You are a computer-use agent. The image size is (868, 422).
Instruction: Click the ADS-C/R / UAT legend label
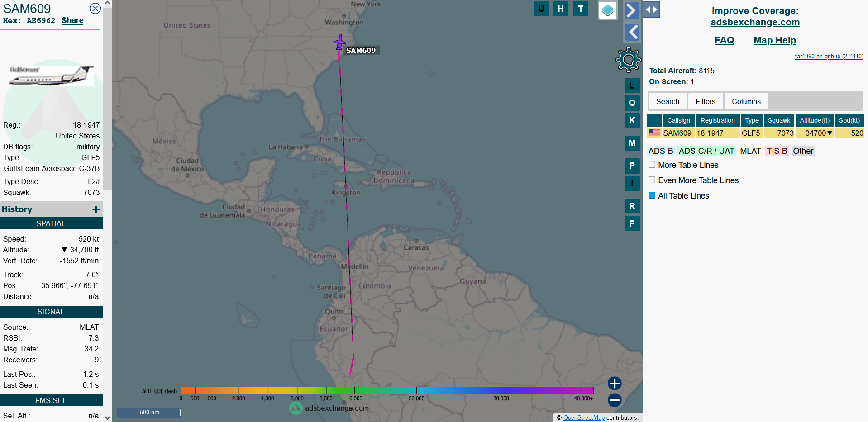tap(706, 151)
